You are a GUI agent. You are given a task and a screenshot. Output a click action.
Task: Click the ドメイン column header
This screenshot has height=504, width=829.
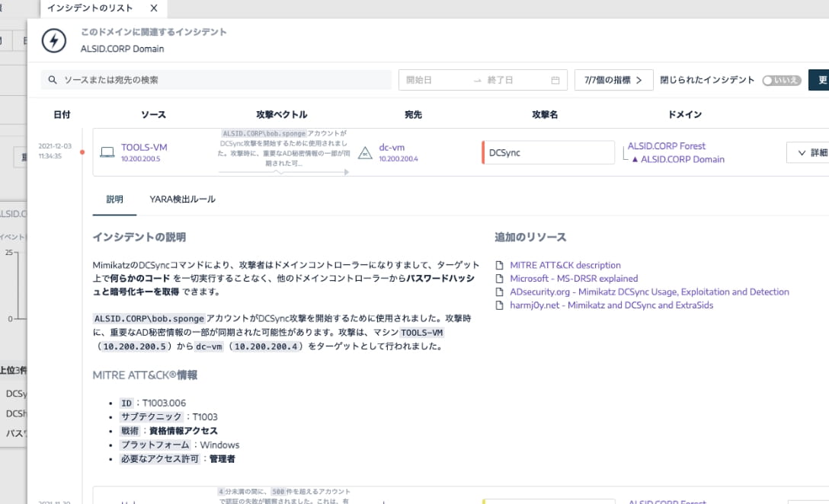(685, 115)
